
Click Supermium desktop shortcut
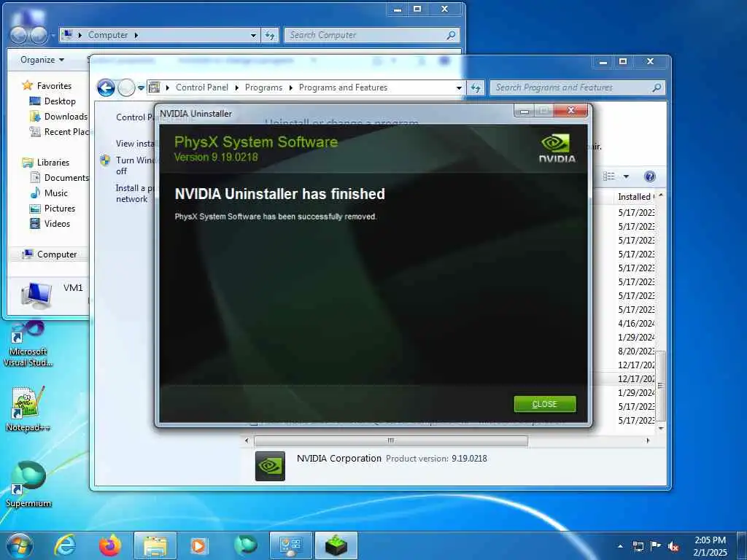(x=28, y=484)
